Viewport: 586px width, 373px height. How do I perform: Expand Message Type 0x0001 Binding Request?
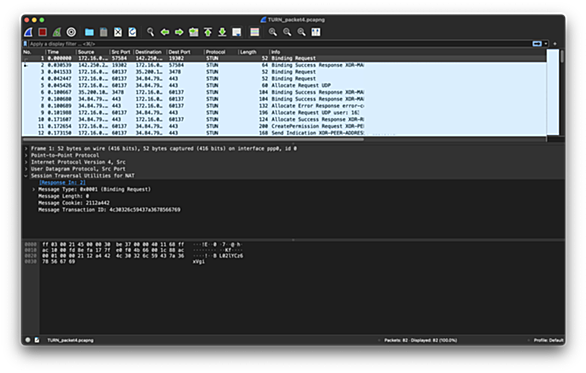33,189
